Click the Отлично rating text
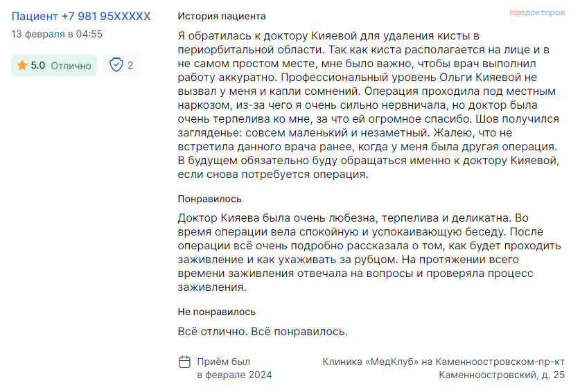The width and height of the screenshot is (580, 392). (71, 66)
